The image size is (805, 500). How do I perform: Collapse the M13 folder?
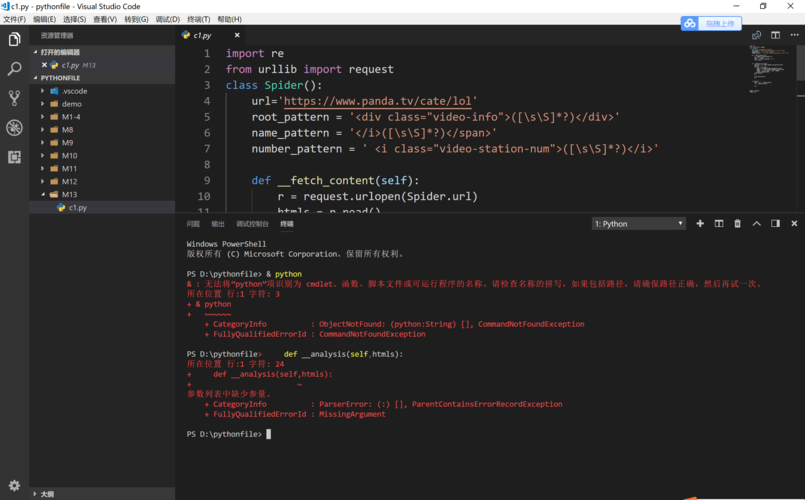coord(43,194)
